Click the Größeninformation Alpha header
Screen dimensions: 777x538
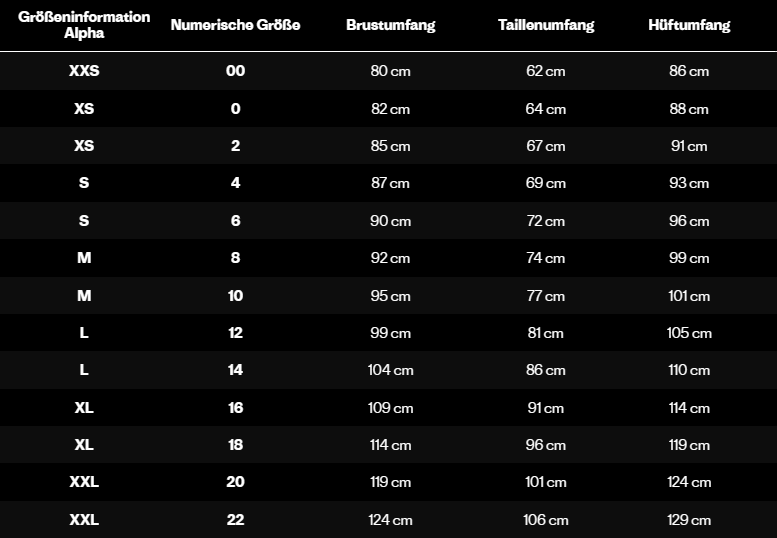(x=84, y=25)
